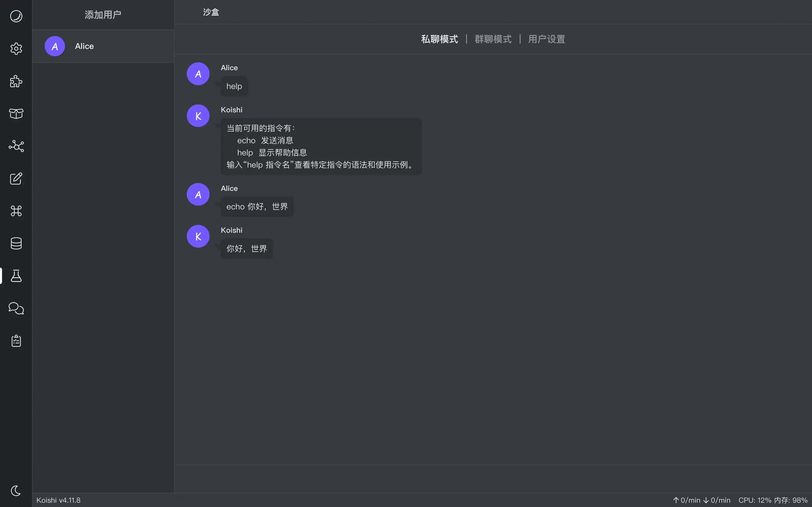Open the 用户设置 tab
Screen dimensions: 812x507
547,39
